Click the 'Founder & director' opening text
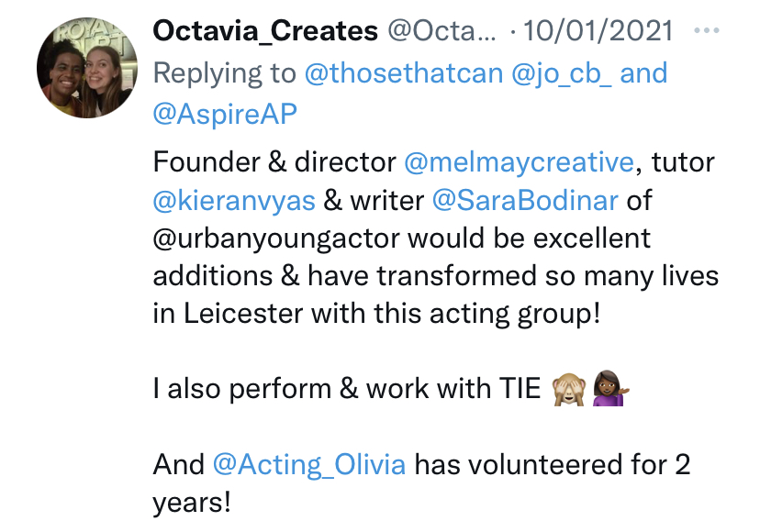The image size is (760, 532). tap(274, 163)
